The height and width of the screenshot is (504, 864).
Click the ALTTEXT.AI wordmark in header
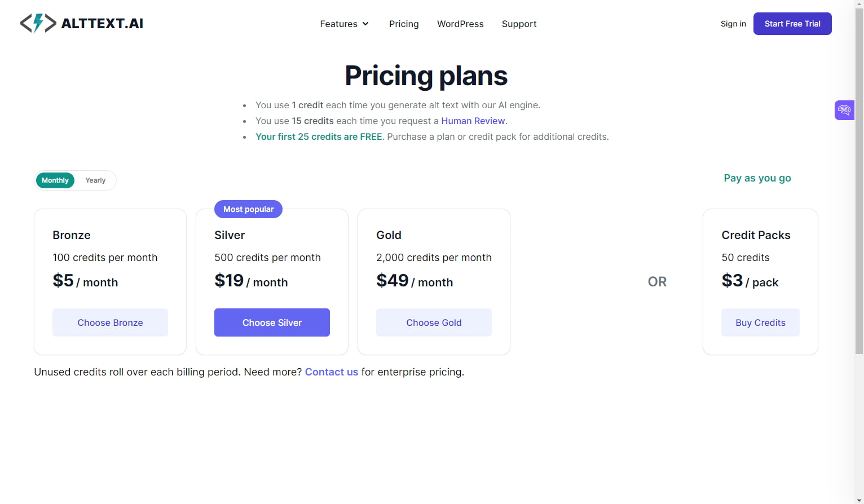[x=103, y=23]
